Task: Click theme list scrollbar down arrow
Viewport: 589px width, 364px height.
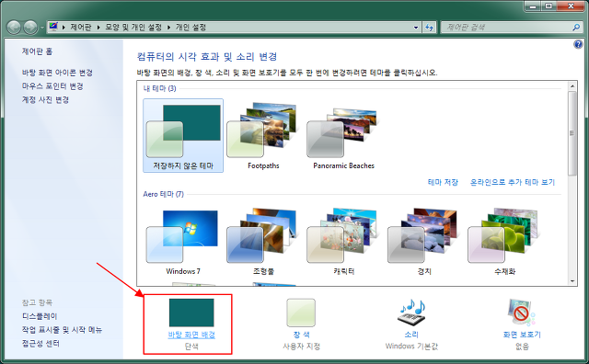Action: pyautogui.click(x=572, y=280)
